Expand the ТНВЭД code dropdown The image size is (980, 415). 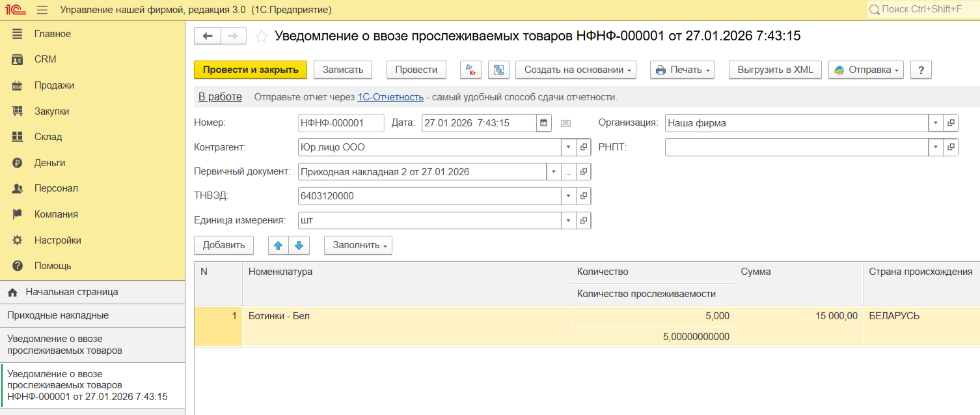567,196
